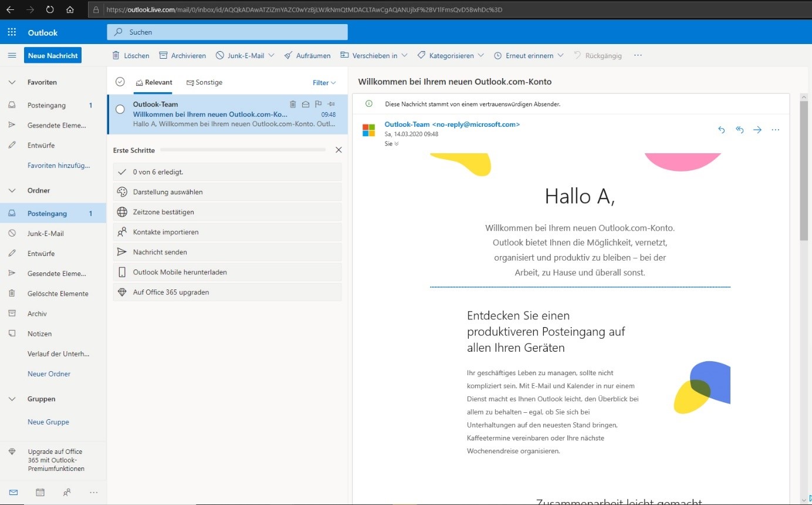Screen dimensions: 812x505
Task: Pin the Outlook-Team message
Action: 331,105
